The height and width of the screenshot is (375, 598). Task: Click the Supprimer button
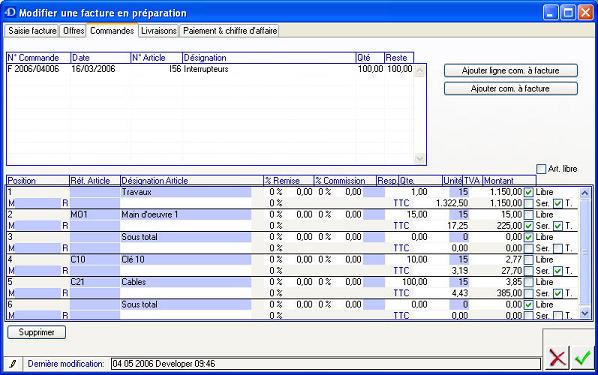click(x=37, y=332)
